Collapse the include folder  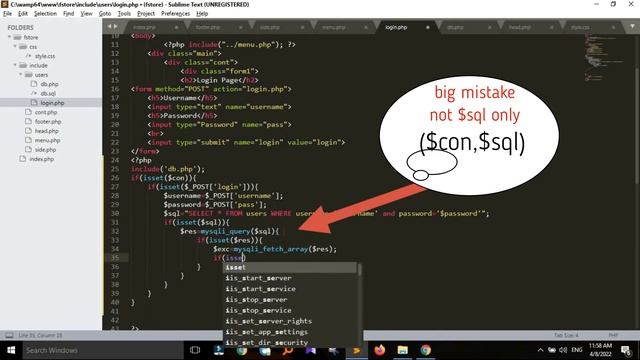(x=15, y=65)
